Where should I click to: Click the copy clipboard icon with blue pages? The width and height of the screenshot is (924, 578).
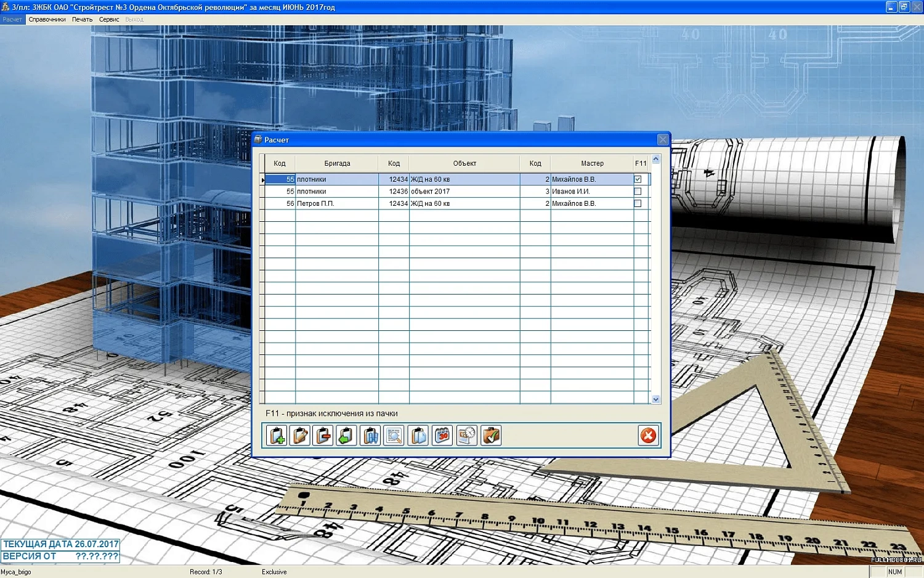pyautogui.click(x=418, y=436)
